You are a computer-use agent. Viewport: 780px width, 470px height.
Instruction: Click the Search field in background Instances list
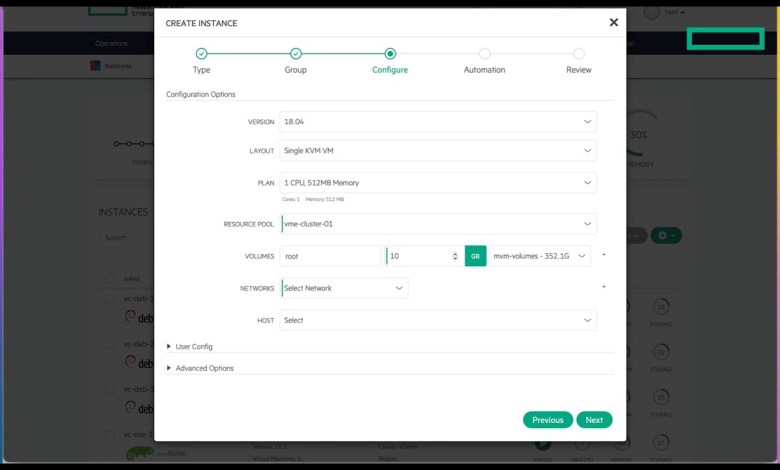pyautogui.click(x=127, y=238)
